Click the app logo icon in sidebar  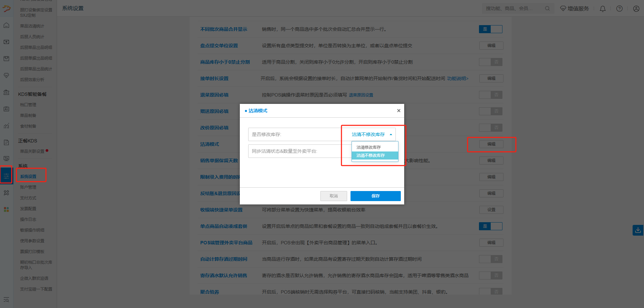coord(6,8)
